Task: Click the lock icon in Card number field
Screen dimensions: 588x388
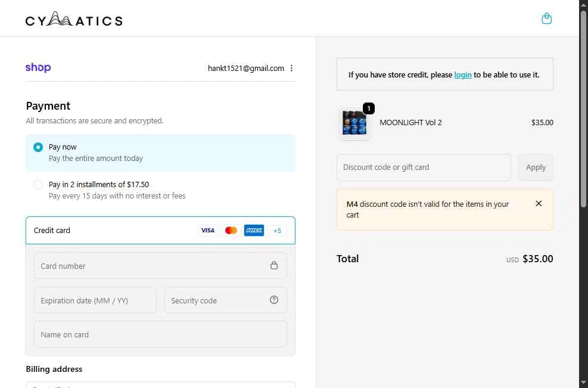Action: (x=274, y=265)
